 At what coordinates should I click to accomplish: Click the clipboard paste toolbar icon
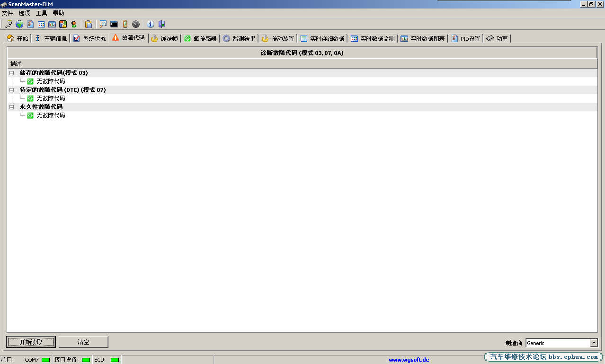click(89, 24)
